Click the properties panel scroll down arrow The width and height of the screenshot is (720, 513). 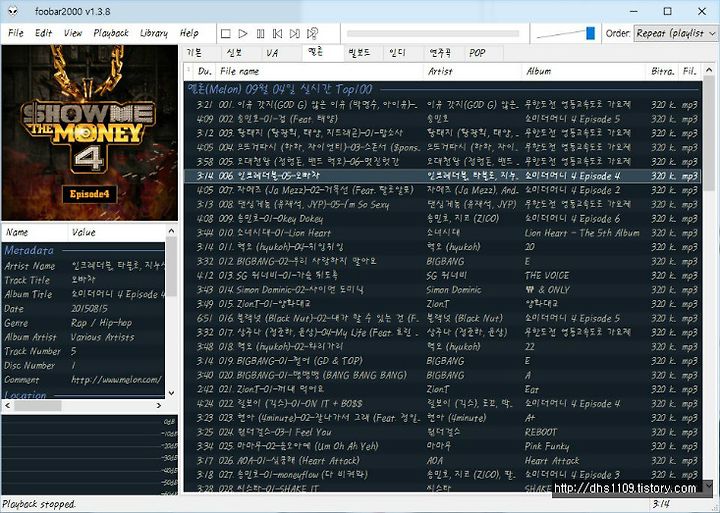[171, 393]
